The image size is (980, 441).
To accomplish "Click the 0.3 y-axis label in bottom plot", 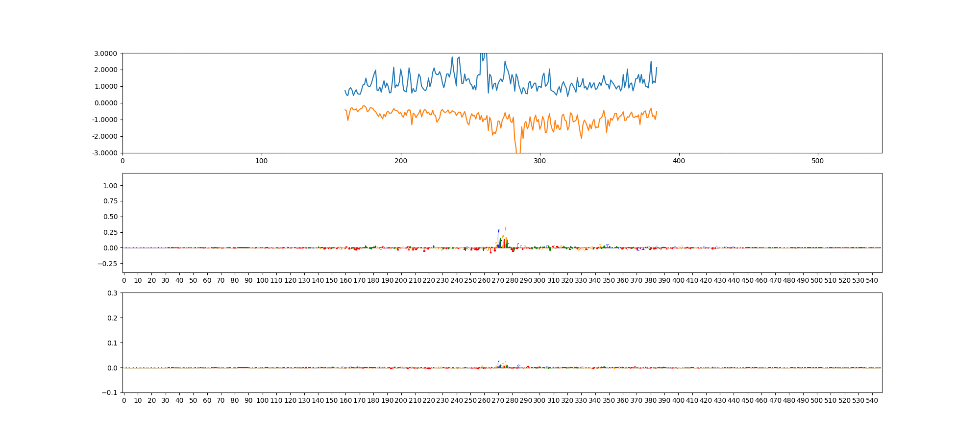I will (x=113, y=293).
